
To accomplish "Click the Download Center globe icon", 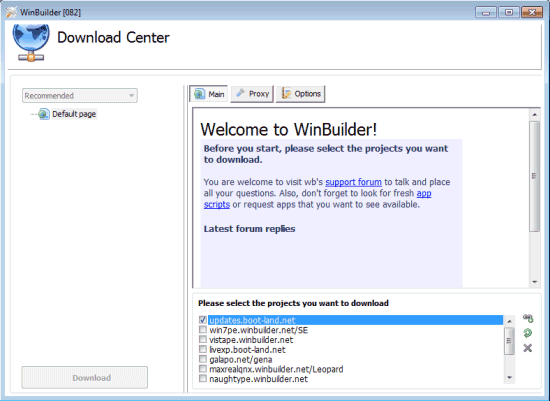I will (x=31, y=43).
